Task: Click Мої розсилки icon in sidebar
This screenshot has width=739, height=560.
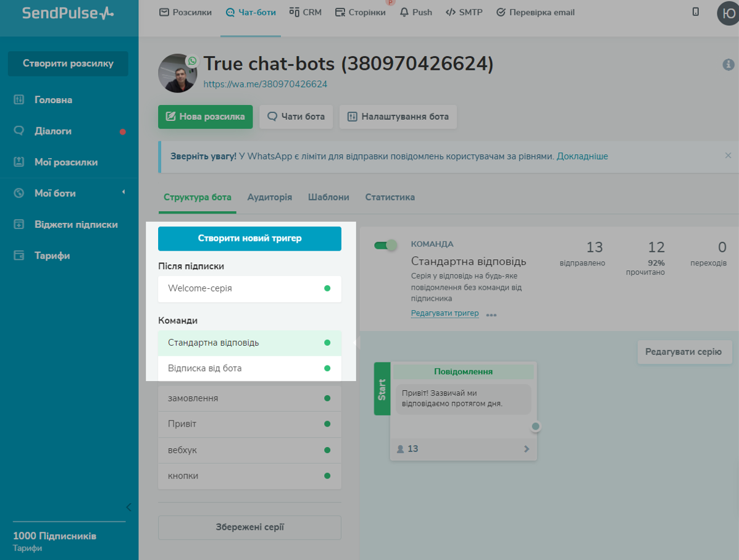Action: coord(19,162)
